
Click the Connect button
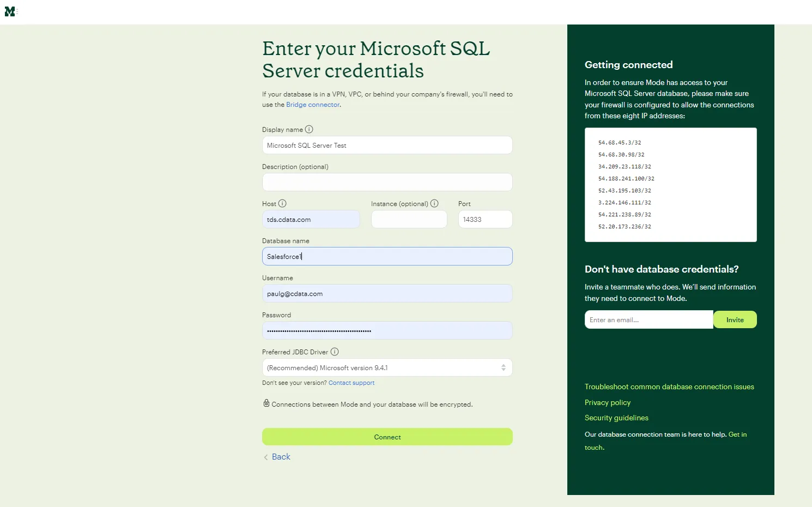387,437
